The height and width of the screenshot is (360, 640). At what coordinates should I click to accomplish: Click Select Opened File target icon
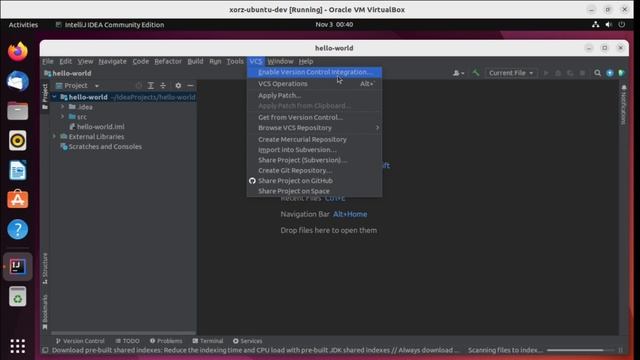tap(139, 86)
